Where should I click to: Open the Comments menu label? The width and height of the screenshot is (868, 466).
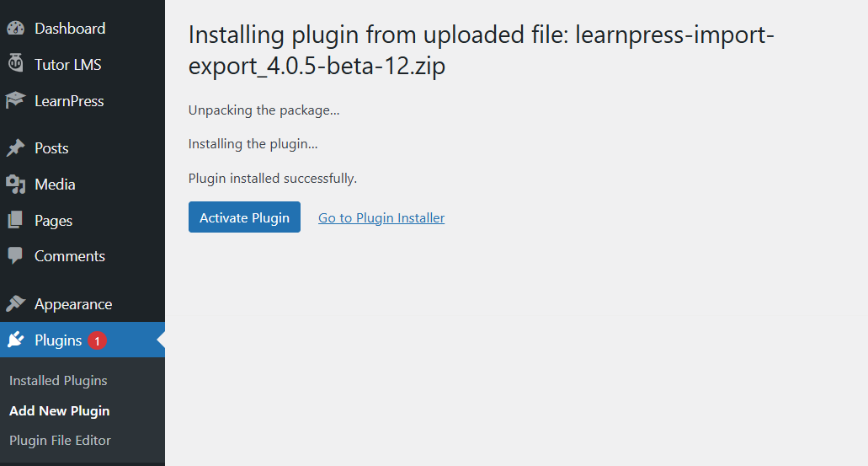[70, 256]
